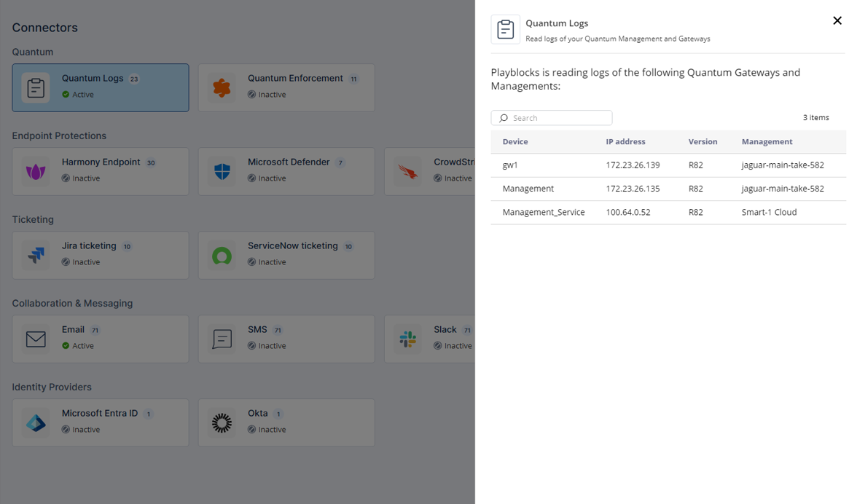Screen dimensions: 849x504
Task: Select the Management device name cell
Action: pyautogui.click(x=528, y=189)
